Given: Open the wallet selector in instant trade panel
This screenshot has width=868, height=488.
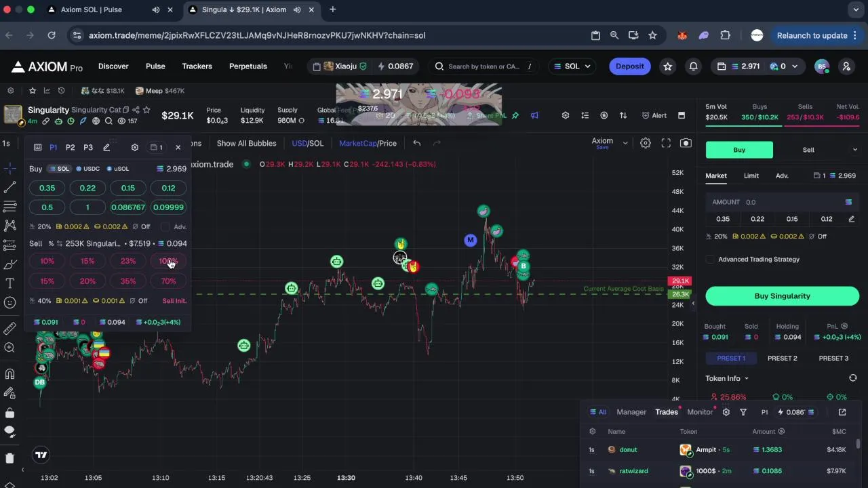Looking at the screenshot, I should click(x=157, y=147).
